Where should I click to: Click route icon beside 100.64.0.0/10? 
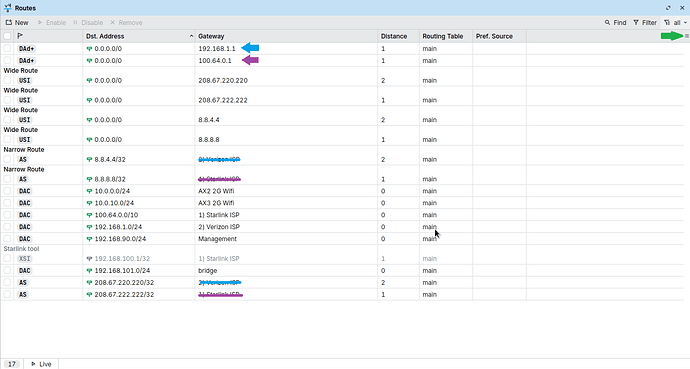[x=89, y=215]
